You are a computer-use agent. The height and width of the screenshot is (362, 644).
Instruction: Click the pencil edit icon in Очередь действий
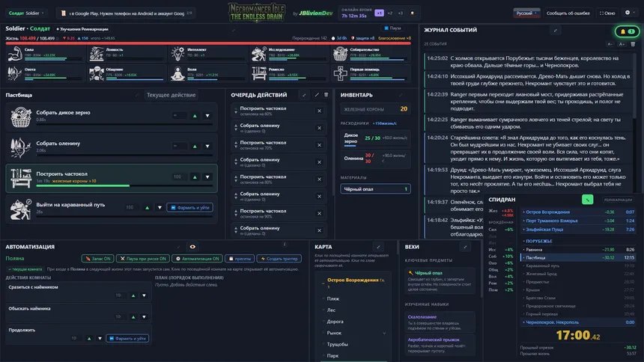pos(317,95)
